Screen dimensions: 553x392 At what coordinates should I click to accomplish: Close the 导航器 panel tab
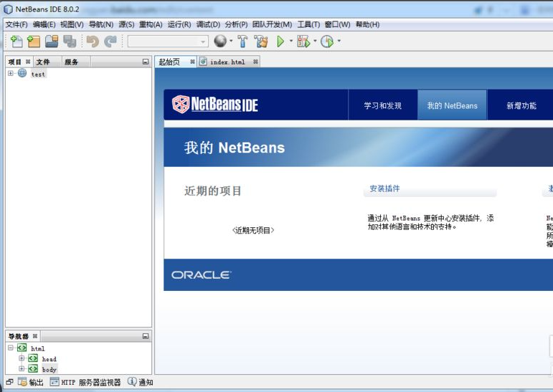35,336
